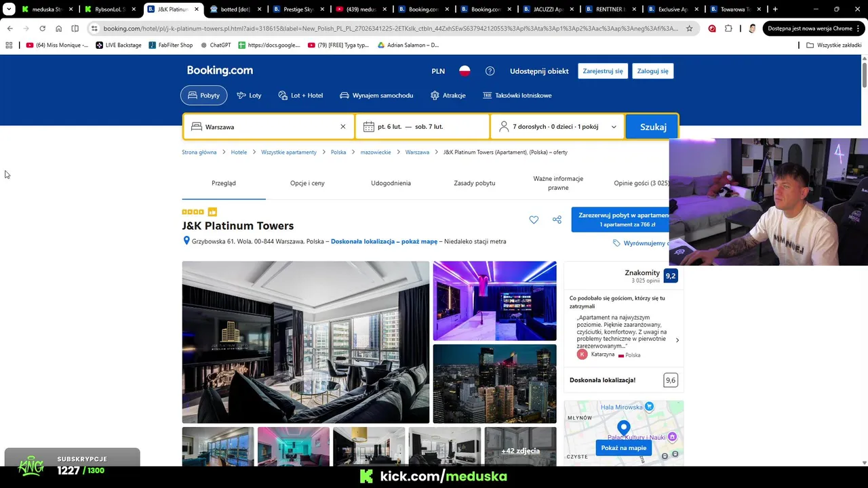This screenshot has width=868, height=488.
Task: Click Wszystkie apartamenty breadcrumb link
Action: pyautogui.click(x=289, y=152)
